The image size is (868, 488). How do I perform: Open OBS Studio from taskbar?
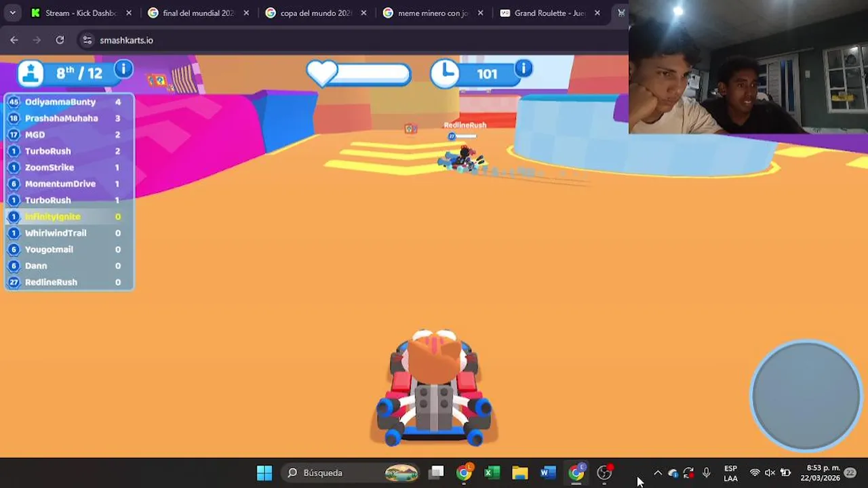tap(604, 472)
